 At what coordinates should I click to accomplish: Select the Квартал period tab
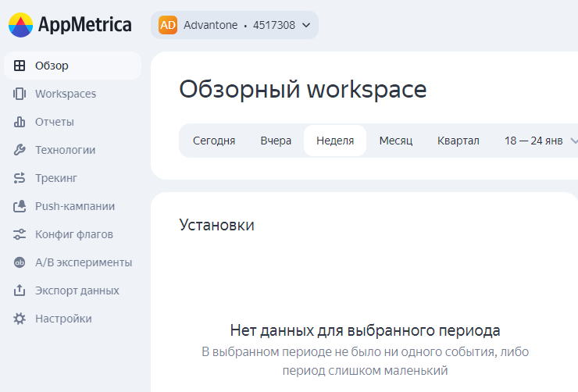pyautogui.click(x=458, y=141)
